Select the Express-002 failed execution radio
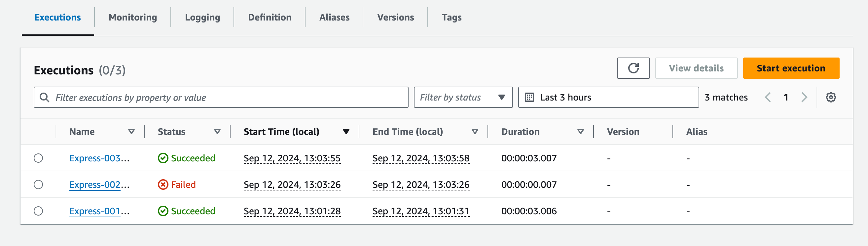 38,184
